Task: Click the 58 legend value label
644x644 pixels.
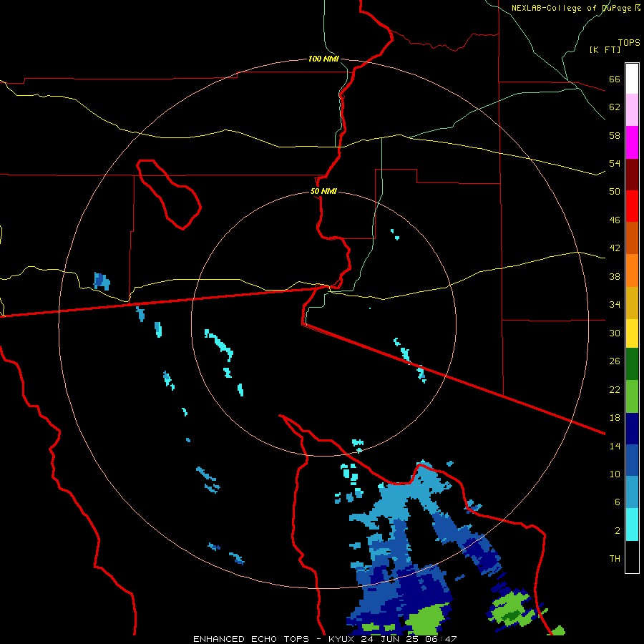Action: [615, 135]
